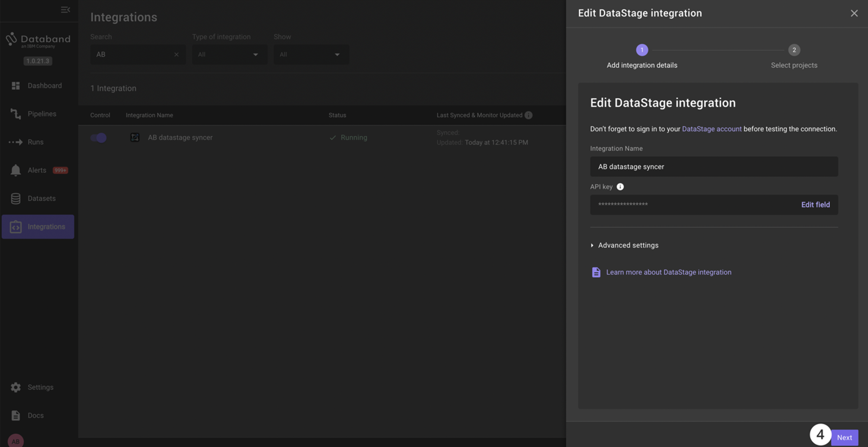
Task: Open the Show filter dropdown
Action: [311, 55]
